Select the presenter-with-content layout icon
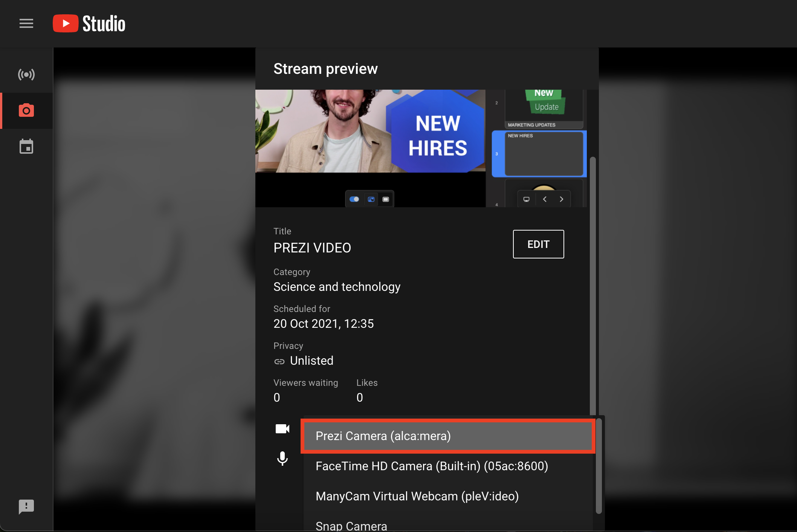The width and height of the screenshot is (797, 532). pos(371,199)
